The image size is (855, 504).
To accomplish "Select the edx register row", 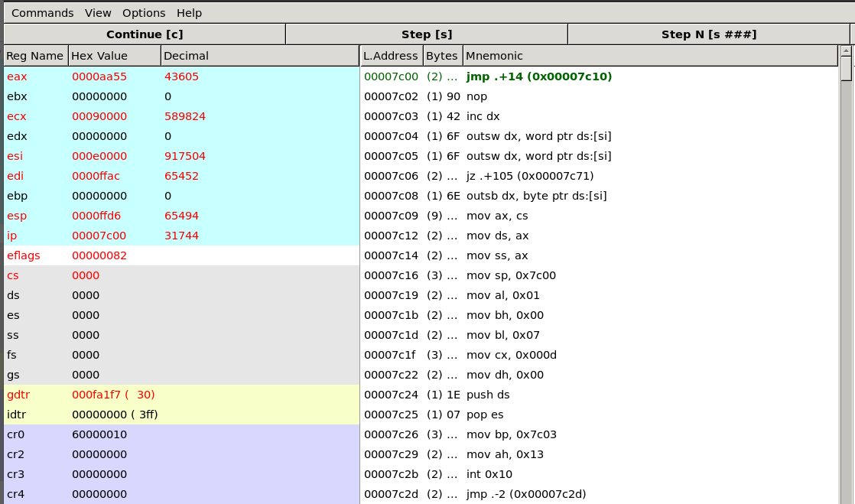I will (181, 136).
